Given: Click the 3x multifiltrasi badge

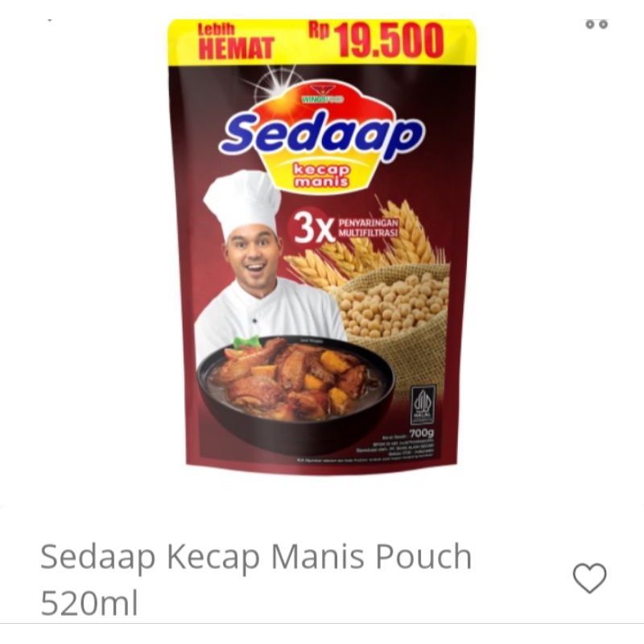Looking at the screenshot, I should tap(345, 228).
